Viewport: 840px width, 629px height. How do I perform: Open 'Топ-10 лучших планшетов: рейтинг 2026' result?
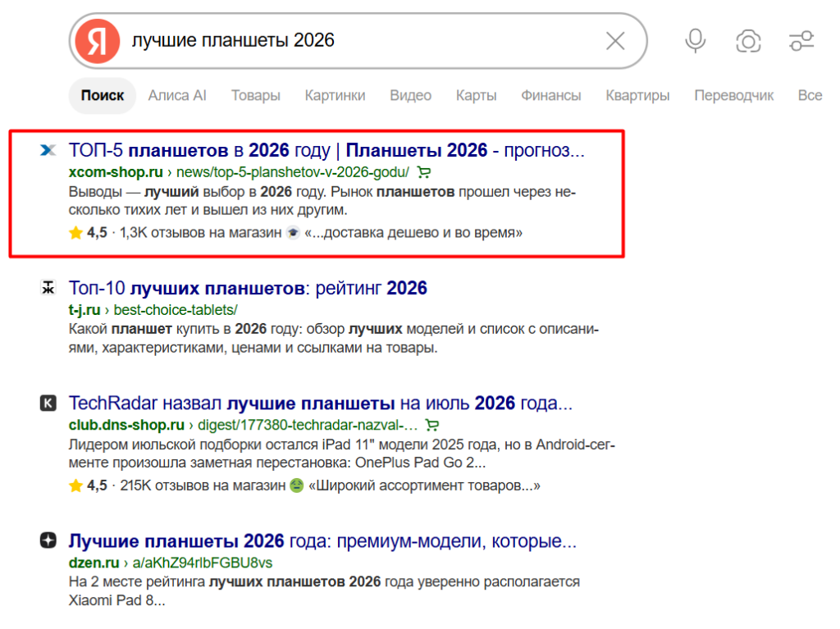coord(248,288)
